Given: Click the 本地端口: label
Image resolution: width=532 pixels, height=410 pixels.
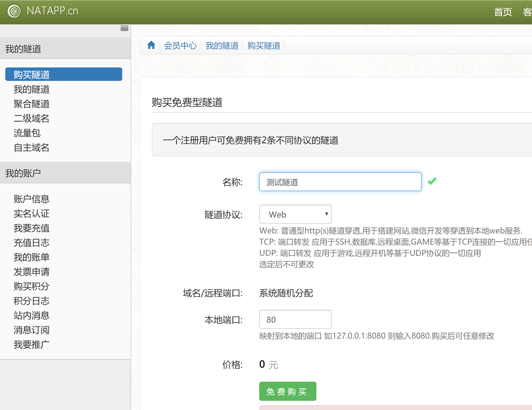Looking at the screenshot, I should point(223,320).
